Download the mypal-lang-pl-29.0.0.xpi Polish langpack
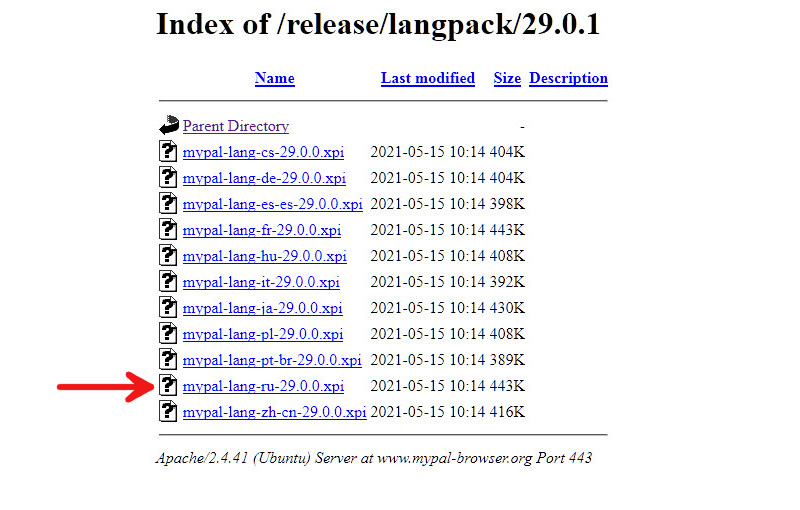This screenshot has height=510, width=800. pos(263,334)
